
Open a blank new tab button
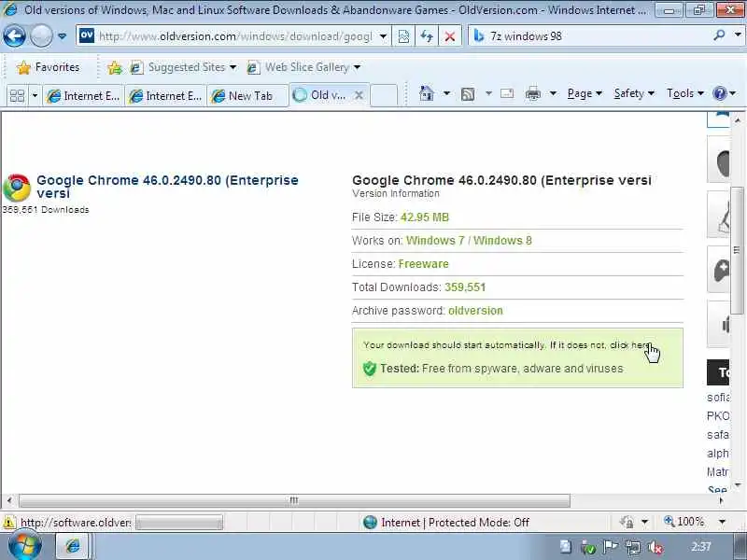(384, 95)
